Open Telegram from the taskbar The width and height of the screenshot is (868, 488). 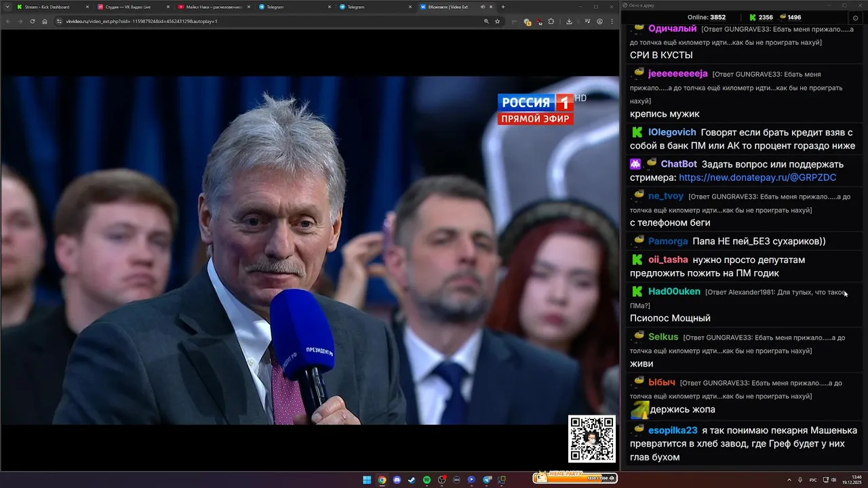tap(487, 480)
